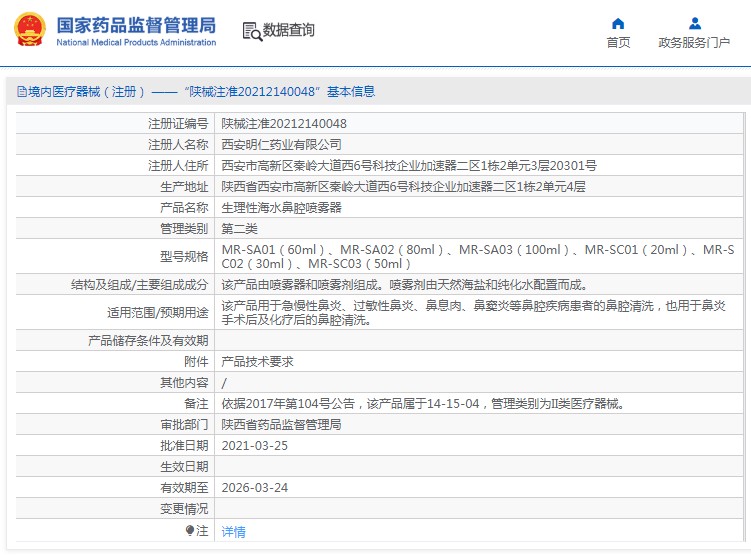Viewport: 751px width, 556px height.
Task: Click attachment value 产品技术要求
Action: click(257, 362)
